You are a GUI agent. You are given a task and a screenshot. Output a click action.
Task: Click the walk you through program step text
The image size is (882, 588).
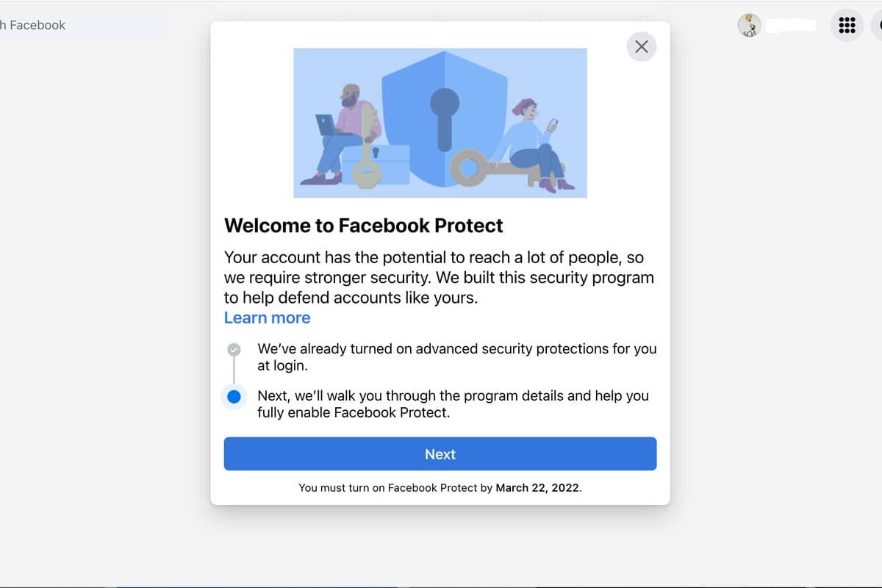coord(453,404)
